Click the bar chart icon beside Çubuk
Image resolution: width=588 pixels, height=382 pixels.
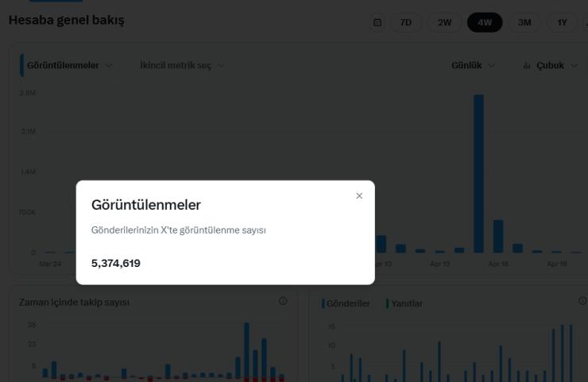tap(527, 65)
